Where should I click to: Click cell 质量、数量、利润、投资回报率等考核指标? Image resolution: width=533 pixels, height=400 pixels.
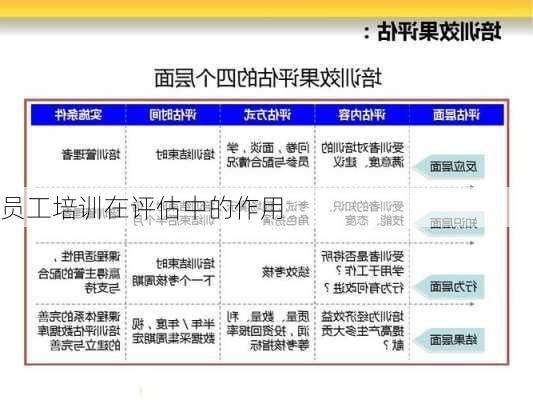(268, 331)
